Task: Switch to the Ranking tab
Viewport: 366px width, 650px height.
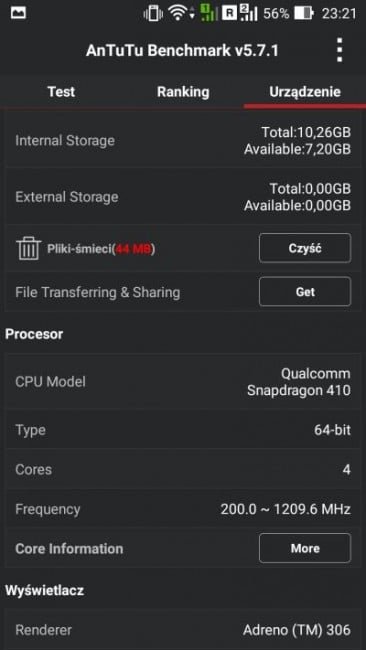Action: tap(183, 92)
